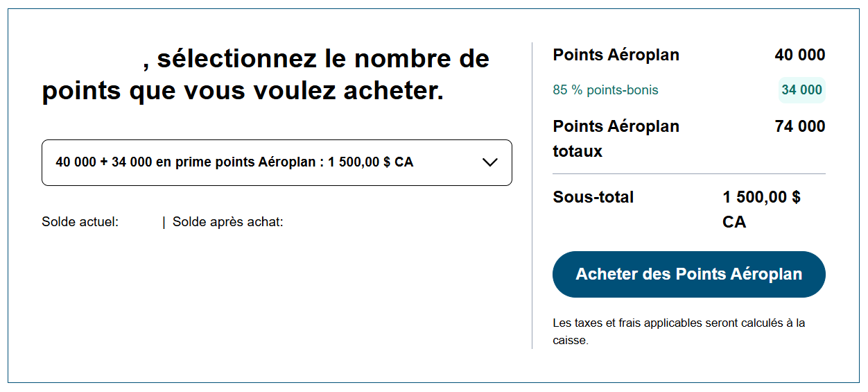Click the 'Points Aéroplan totaux' label
The image size is (868, 392).
616,138
